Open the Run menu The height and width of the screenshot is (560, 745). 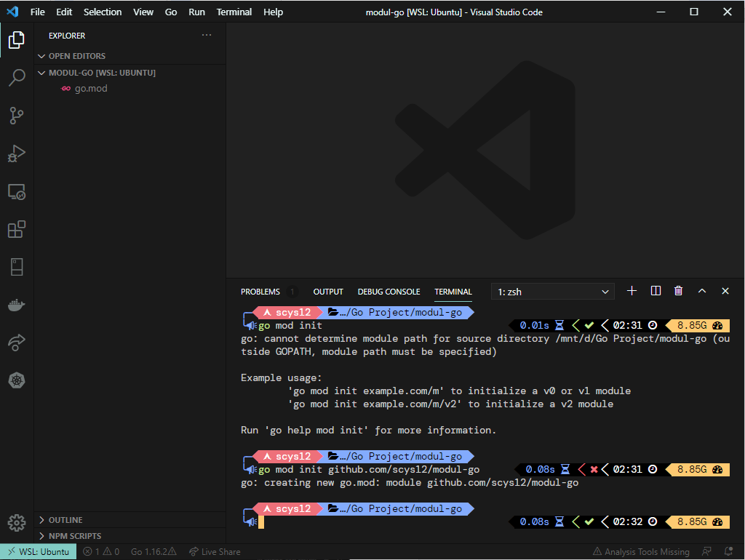coord(196,12)
